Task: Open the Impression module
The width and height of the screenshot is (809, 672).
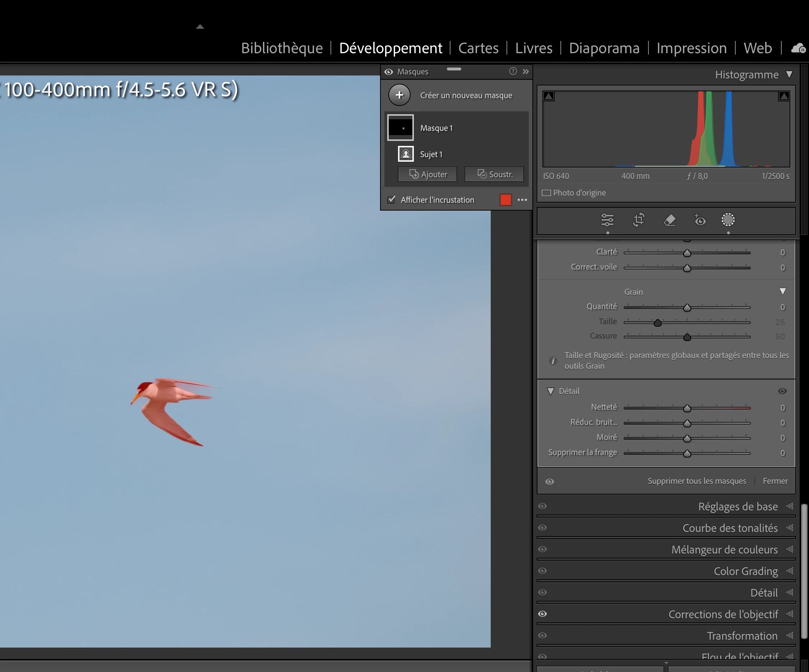Action: (692, 48)
